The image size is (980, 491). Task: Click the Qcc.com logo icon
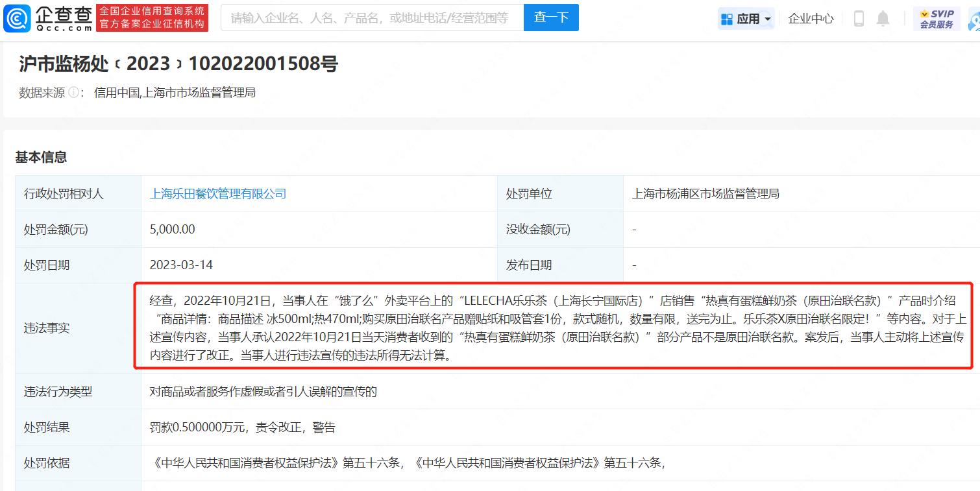click(x=17, y=18)
